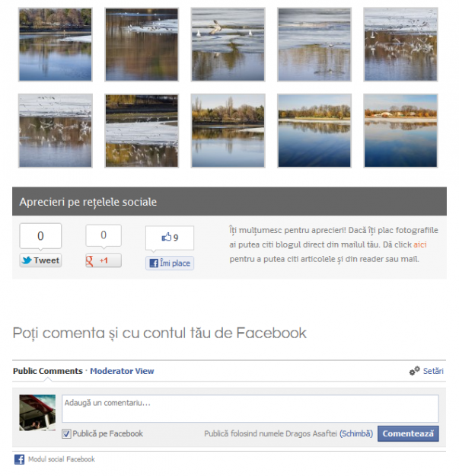This screenshot has height=476, width=459.
Task: Open the Modul social Facebook link
Action: (62, 459)
